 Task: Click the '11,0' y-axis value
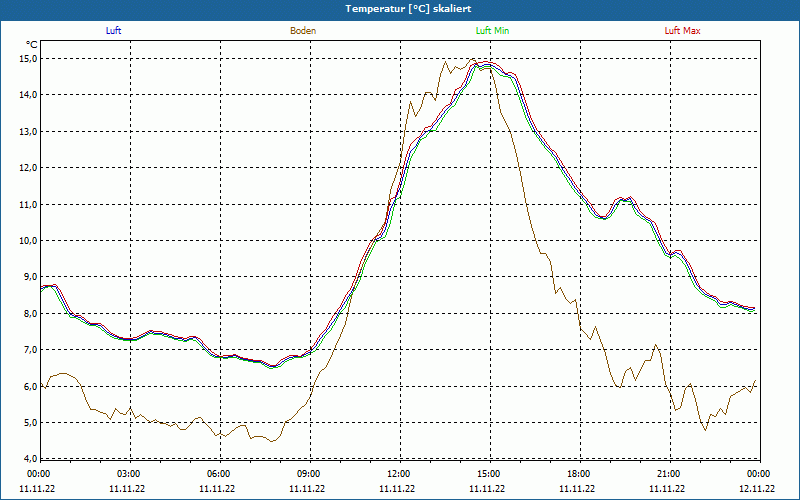pyautogui.click(x=29, y=204)
